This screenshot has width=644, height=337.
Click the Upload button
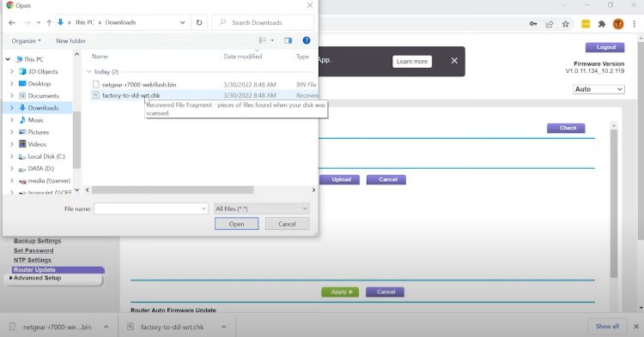339,179
